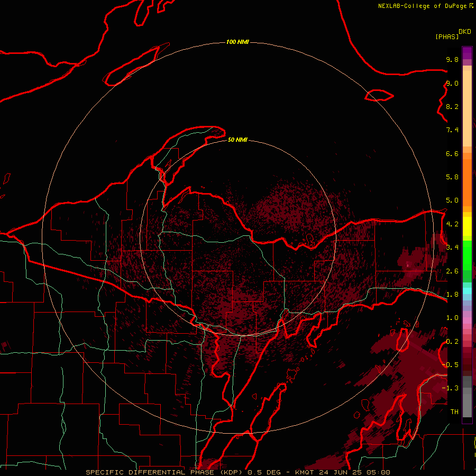Click the 9.8 value on the color scale
This screenshot has width=476, height=476.
[452, 59]
